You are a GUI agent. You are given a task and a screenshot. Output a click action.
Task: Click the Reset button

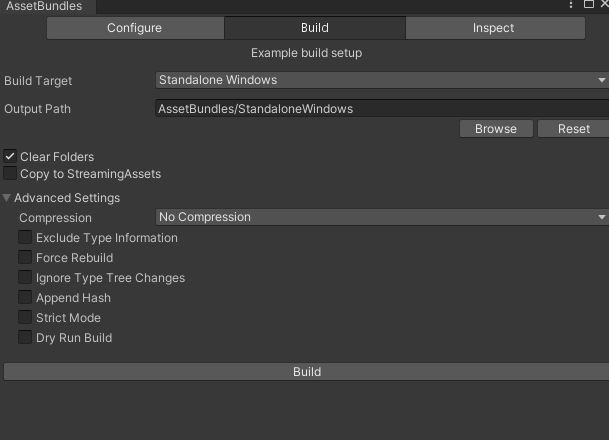573,129
